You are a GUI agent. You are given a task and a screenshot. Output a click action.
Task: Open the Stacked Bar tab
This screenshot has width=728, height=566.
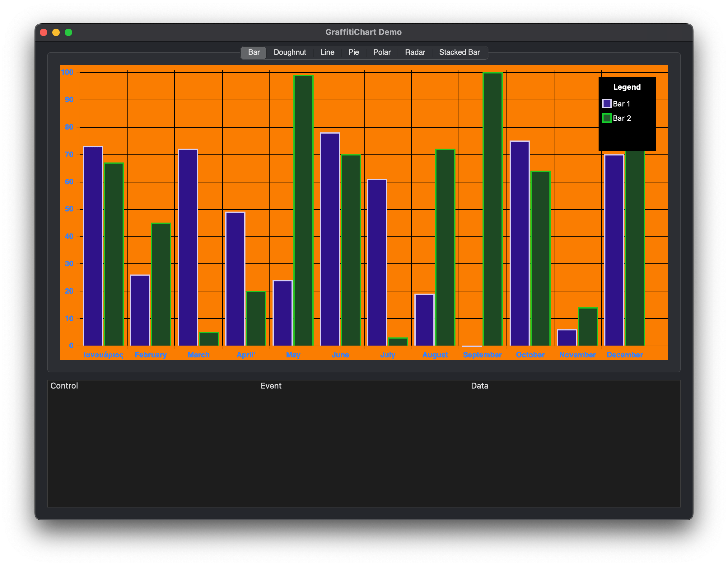click(x=459, y=52)
